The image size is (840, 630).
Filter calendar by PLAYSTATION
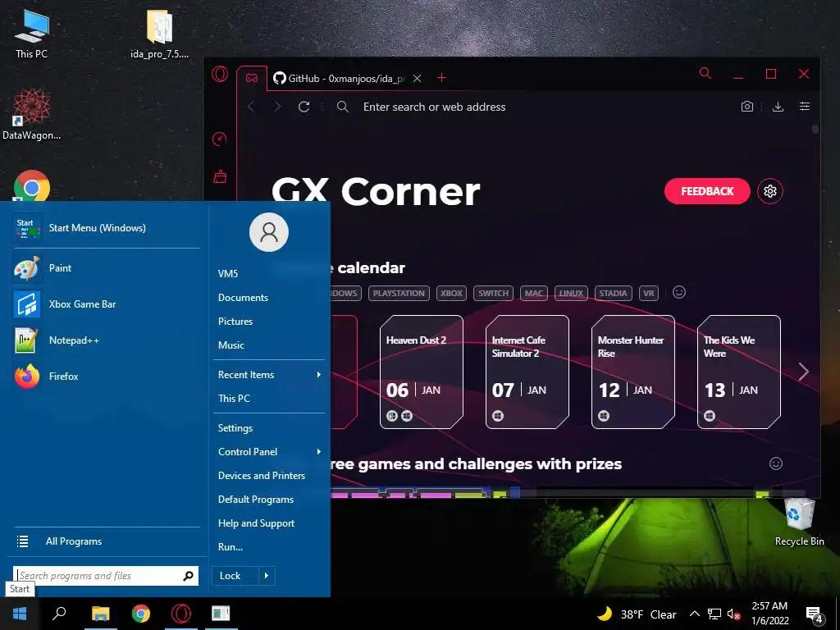[399, 293]
